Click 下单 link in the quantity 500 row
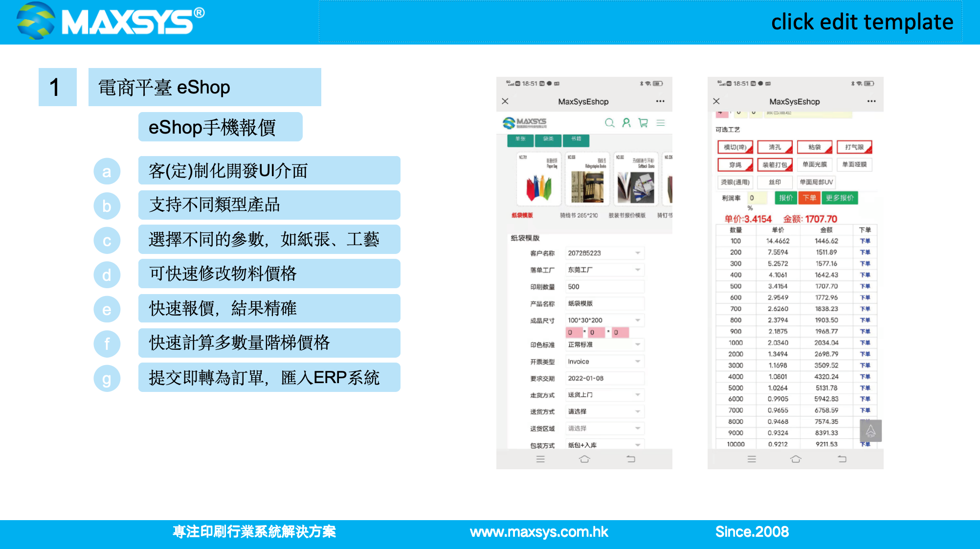 pyautogui.click(x=865, y=286)
